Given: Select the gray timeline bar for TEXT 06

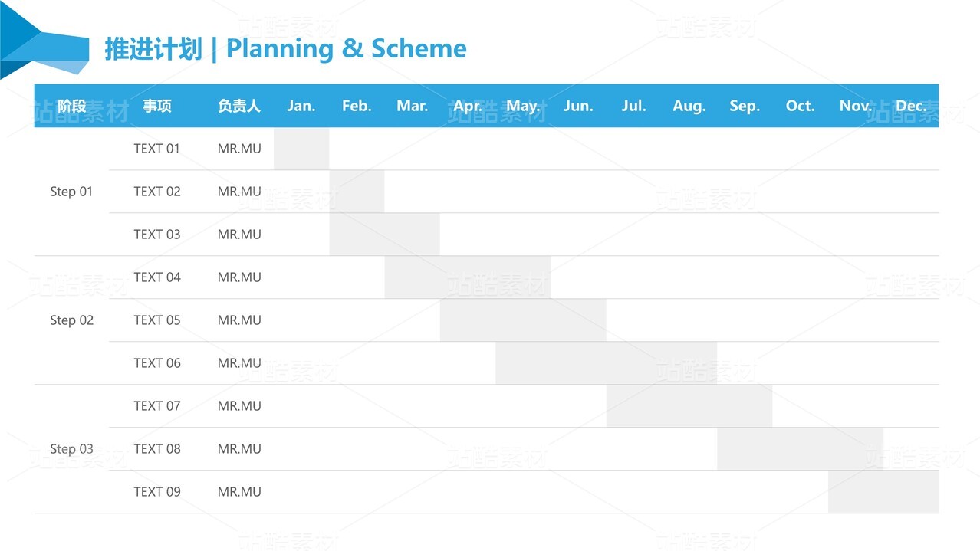Looking at the screenshot, I should click(606, 363).
